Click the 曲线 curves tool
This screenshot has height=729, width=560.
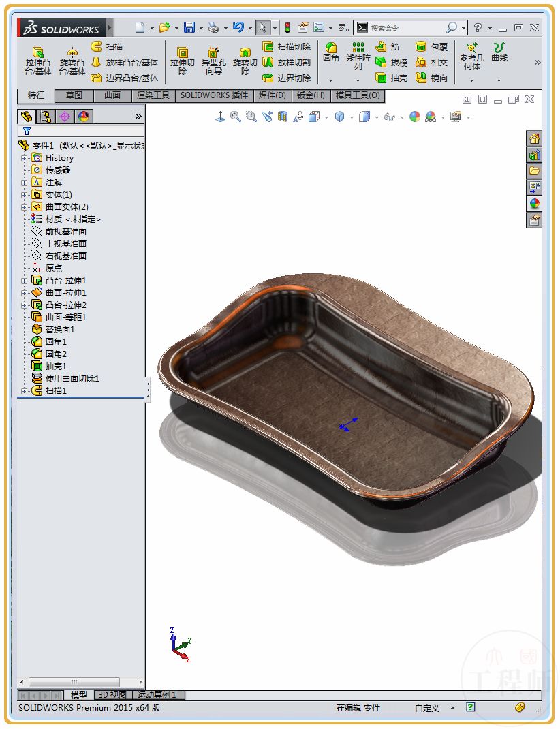coord(499,52)
